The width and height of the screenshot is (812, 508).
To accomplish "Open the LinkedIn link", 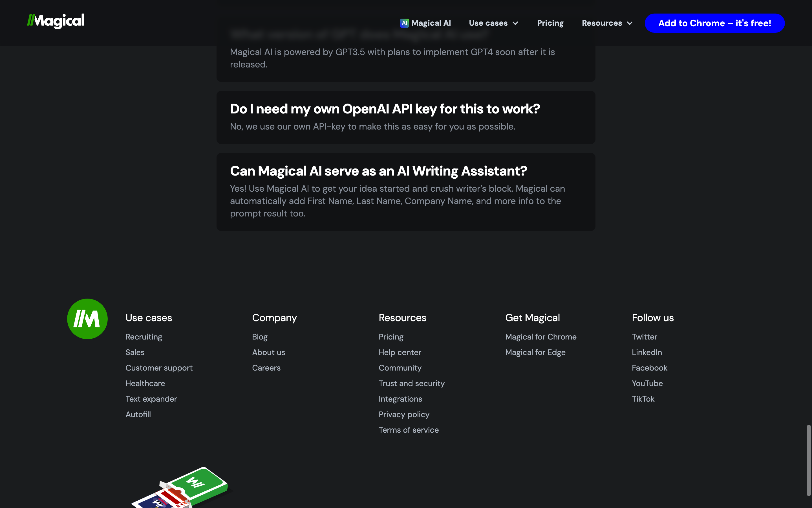I will (646, 352).
